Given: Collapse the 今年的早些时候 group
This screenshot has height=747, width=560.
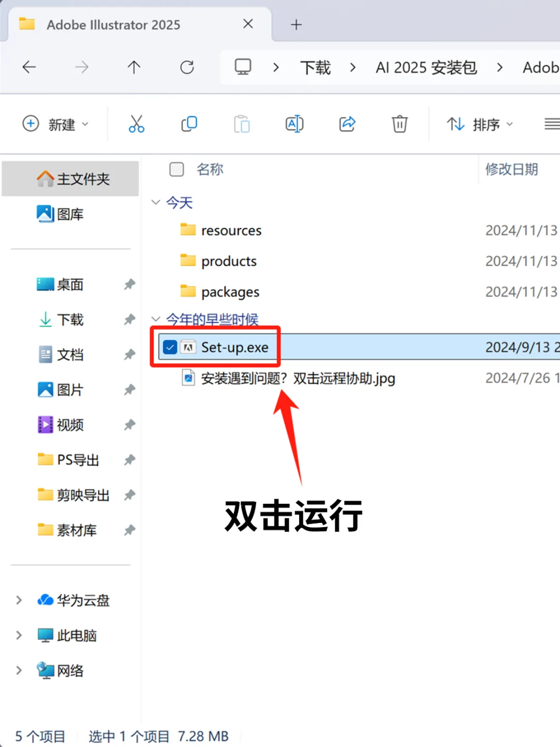Looking at the screenshot, I should (156, 319).
